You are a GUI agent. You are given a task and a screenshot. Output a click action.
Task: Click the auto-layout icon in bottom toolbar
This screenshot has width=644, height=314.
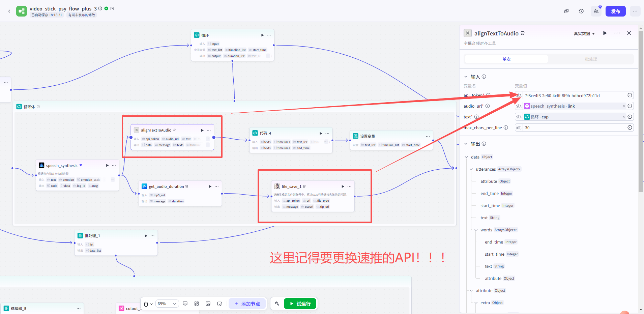click(x=197, y=304)
